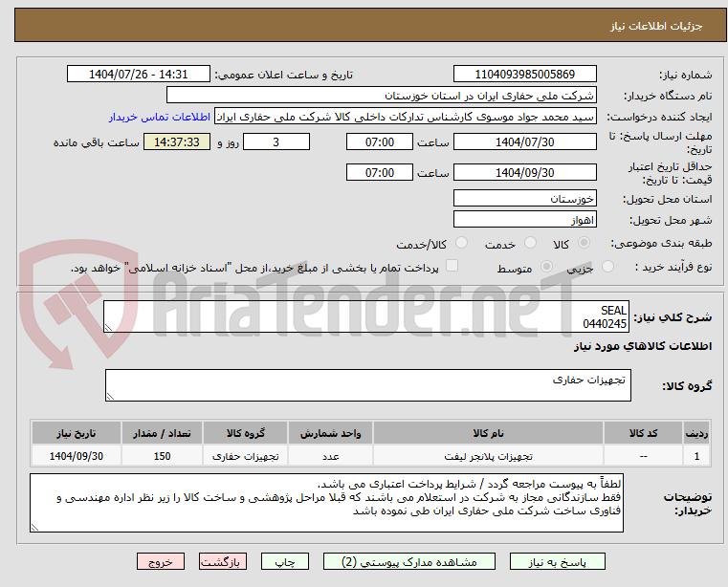This screenshot has height=587, width=728.
Task: Click the نام کالا column header
Action: click(488, 433)
